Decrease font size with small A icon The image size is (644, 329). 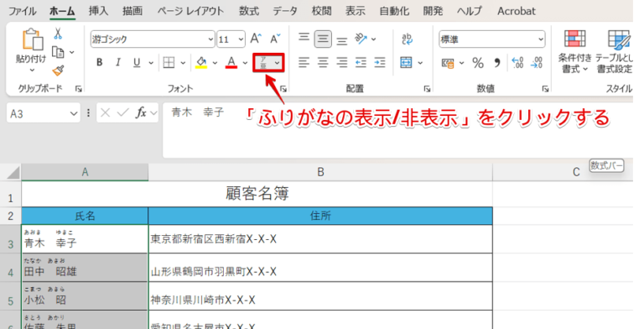(275, 39)
